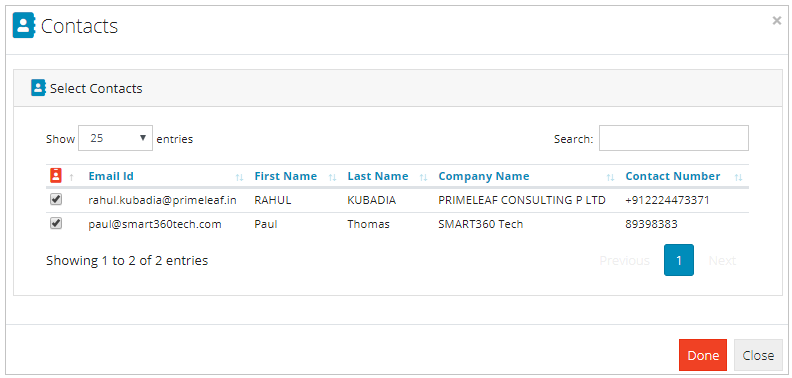Click the first name Paul cell
The width and height of the screenshot is (792, 378).
coord(266,224)
